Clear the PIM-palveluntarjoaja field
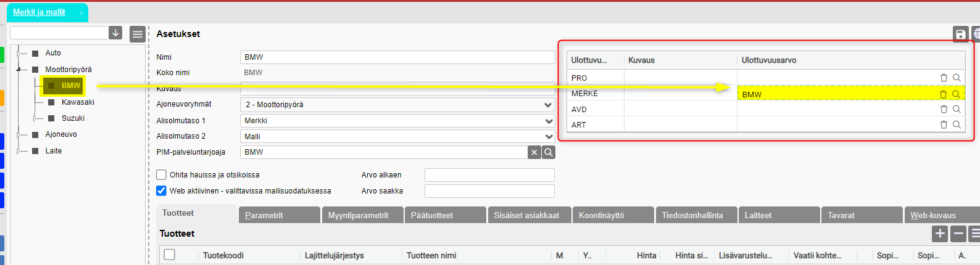Screen dimensions: 980x265 (x=534, y=152)
